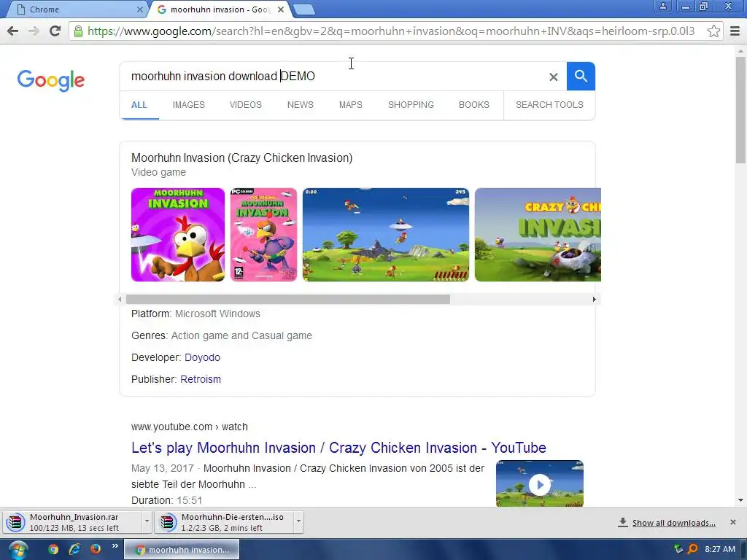Clear the search box with the X
Viewport: 747px width, 560px height.
click(553, 77)
